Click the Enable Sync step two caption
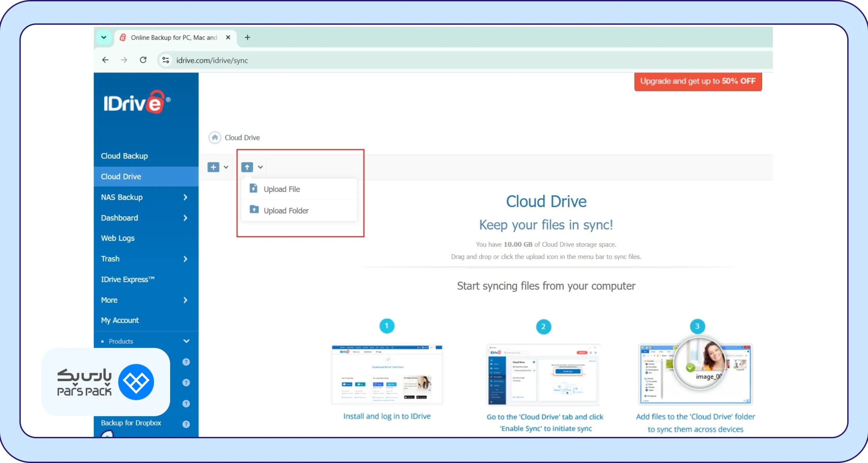Viewport: 868px width, 463px height. [545, 423]
